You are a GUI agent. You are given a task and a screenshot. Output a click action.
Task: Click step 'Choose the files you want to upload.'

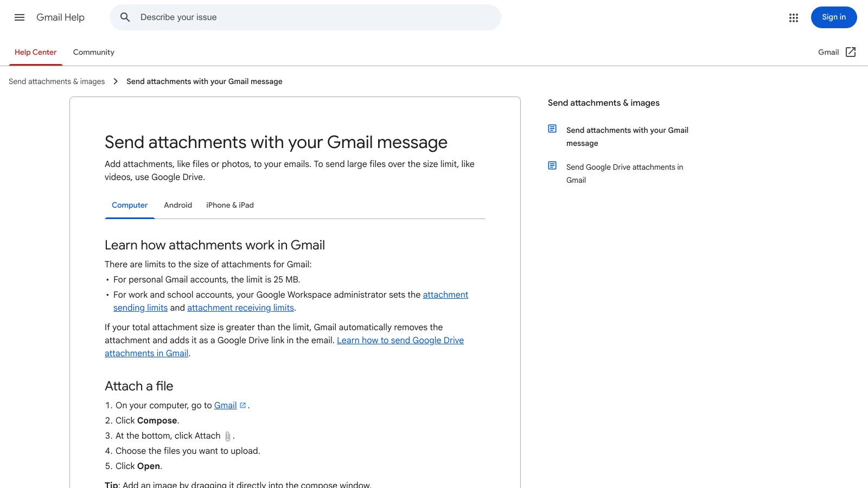[x=188, y=451]
